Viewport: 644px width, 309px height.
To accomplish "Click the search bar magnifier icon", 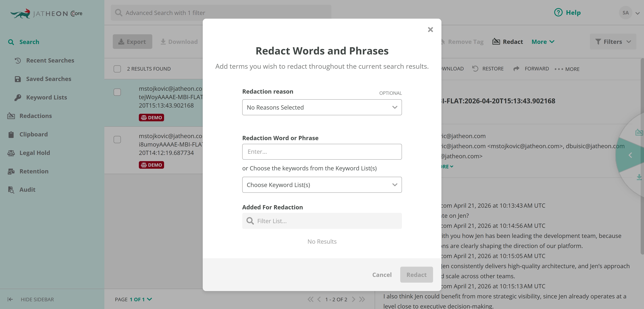I will 119,13.
